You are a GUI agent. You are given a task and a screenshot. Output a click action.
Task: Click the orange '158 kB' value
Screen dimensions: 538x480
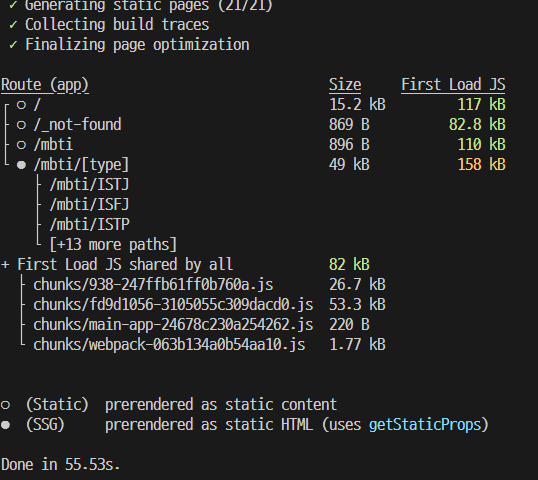(481, 165)
